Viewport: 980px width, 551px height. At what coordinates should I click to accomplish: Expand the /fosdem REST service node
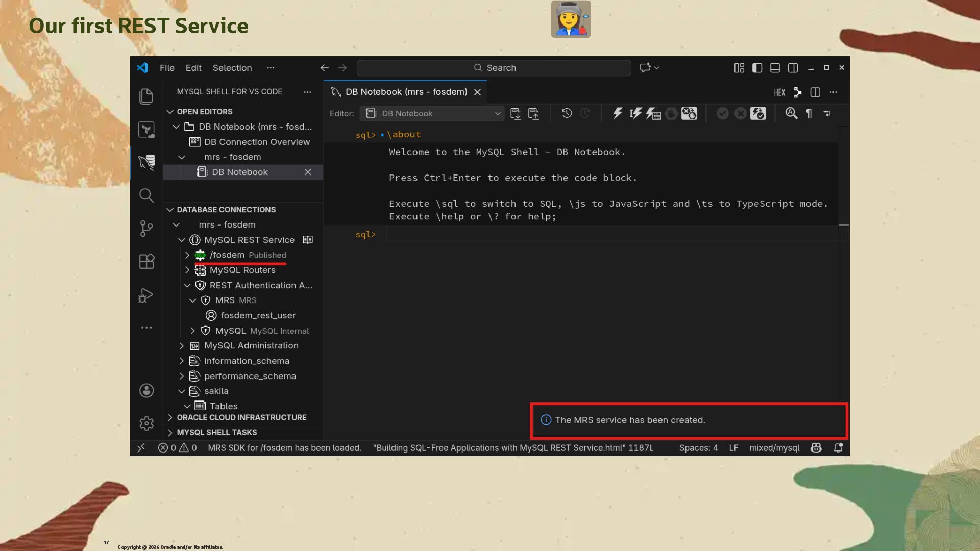coord(187,255)
